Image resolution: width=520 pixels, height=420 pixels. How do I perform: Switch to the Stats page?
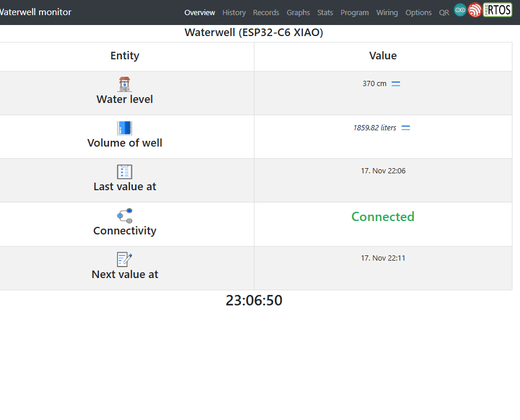[325, 12]
